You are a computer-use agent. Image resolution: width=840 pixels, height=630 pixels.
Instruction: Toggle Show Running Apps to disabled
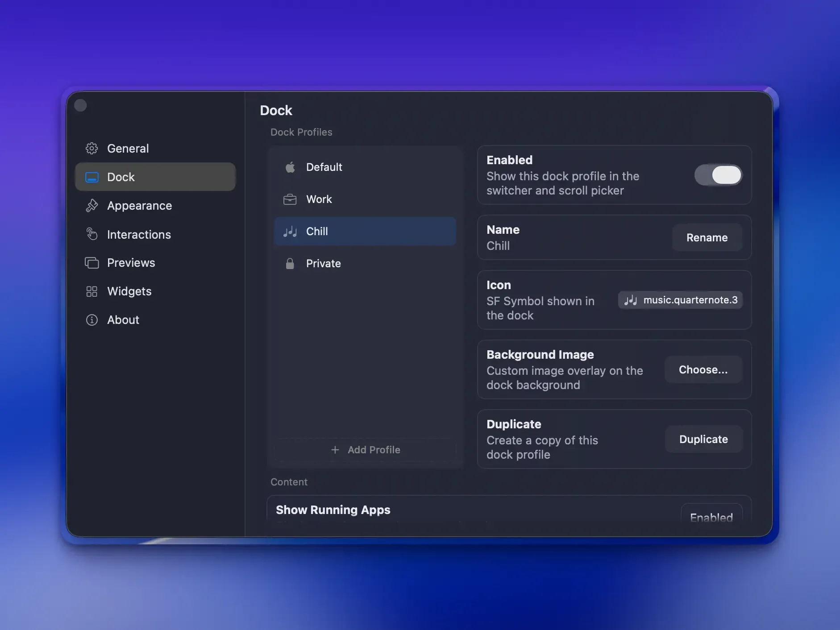(x=711, y=516)
